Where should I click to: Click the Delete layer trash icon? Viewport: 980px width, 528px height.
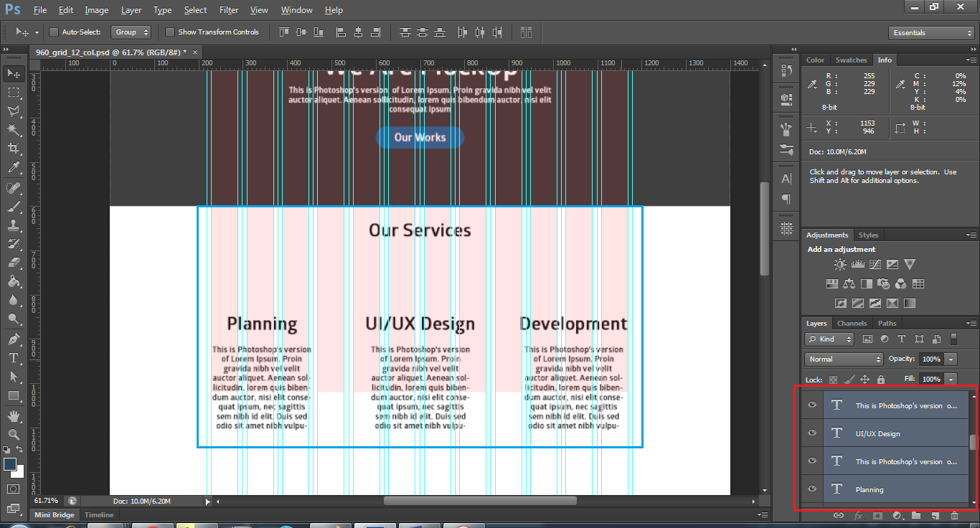click(x=955, y=515)
